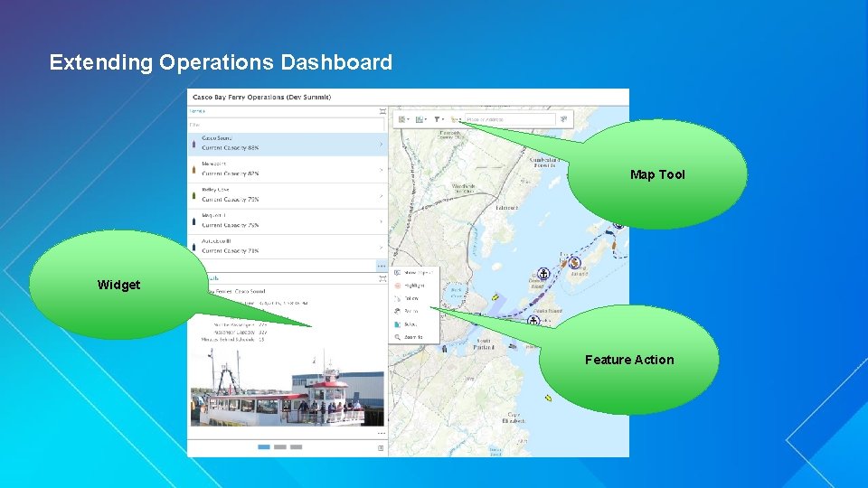Click the ferries list filter field
Viewport: 868px width, 488px height.
click(x=287, y=125)
